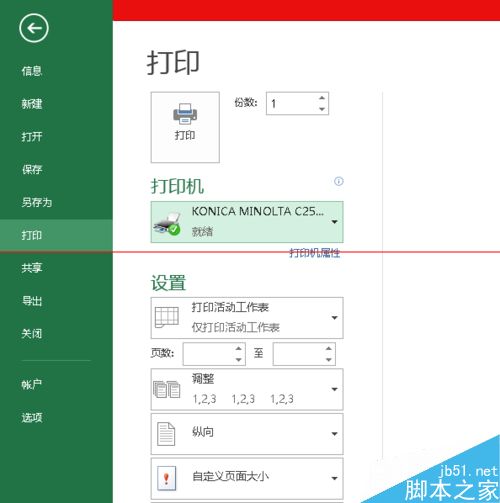This screenshot has width=500, height=503.
Task: Click the custom page size warning icon
Action: pyautogui.click(x=166, y=478)
